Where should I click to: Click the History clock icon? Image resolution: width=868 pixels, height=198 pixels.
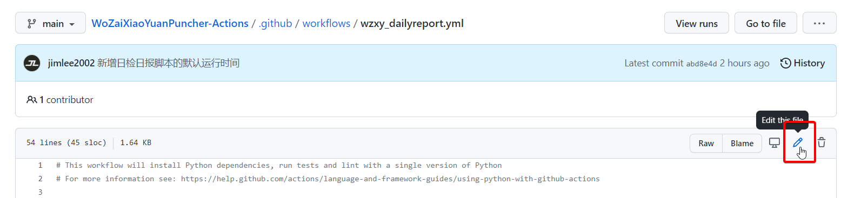coord(785,63)
